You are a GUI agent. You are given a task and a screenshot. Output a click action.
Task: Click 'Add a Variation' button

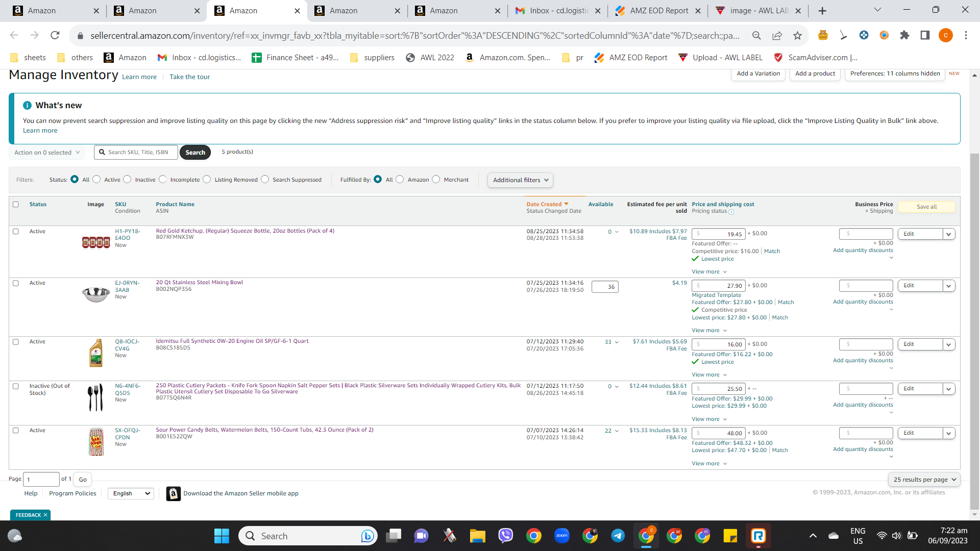758,73
